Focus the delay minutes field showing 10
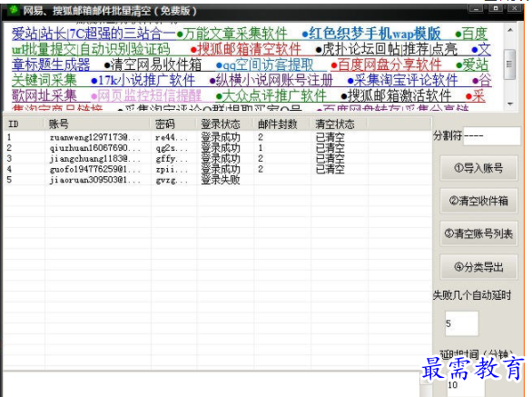Image resolution: width=532 pixels, height=397 pixels. (x=466, y=385)
